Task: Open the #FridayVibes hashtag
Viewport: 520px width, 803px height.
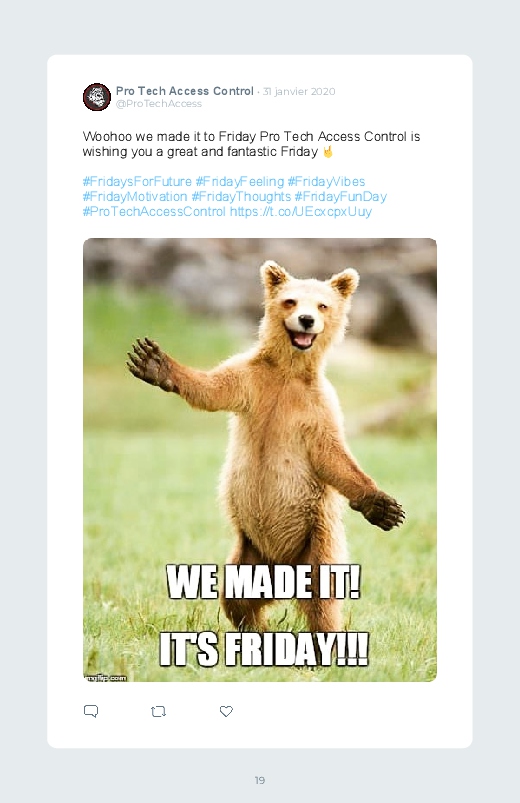Action: (x=326, y=182)
